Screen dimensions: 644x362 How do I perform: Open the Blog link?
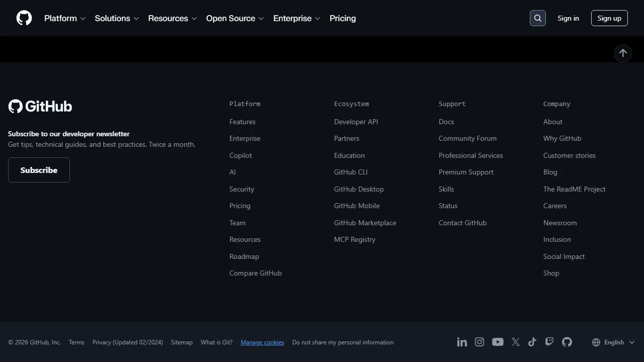[550, 172]
